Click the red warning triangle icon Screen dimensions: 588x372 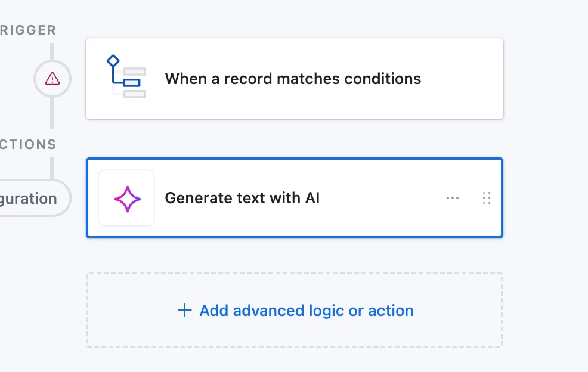pos(52,79)
